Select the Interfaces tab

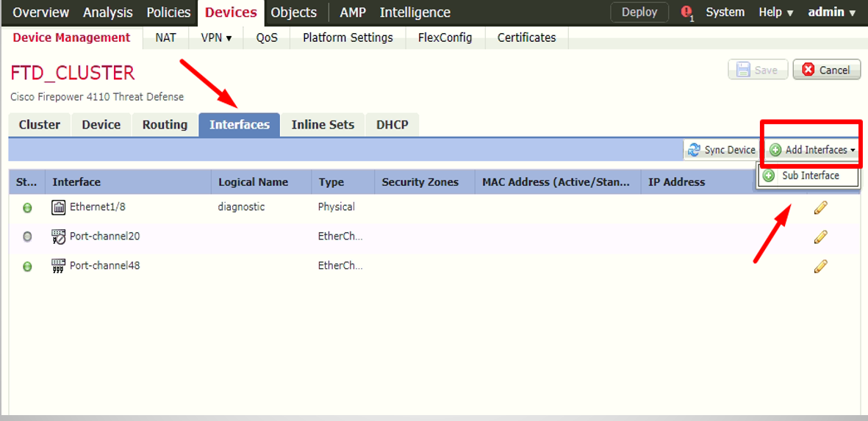click(239, 124)
